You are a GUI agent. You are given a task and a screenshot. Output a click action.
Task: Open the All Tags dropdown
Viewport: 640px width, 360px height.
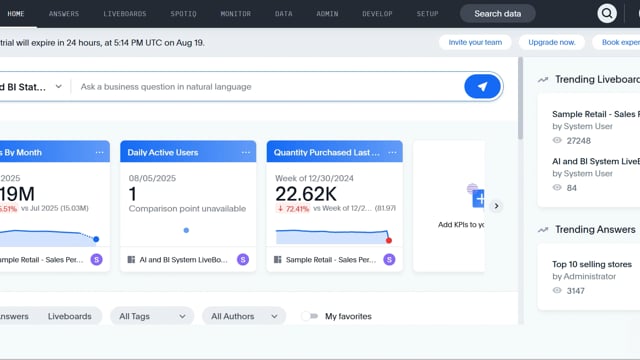(x=152, y=316)
